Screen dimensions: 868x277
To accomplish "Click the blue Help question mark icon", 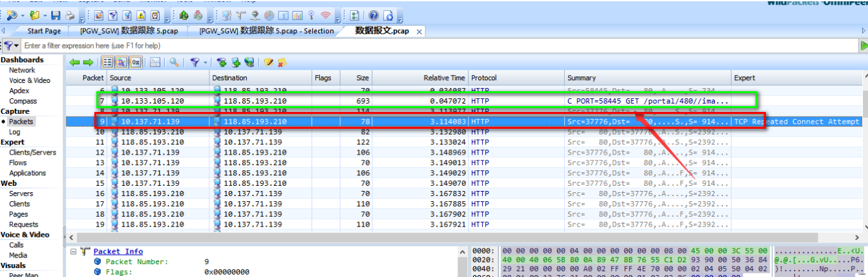I will tap(374, 16).
